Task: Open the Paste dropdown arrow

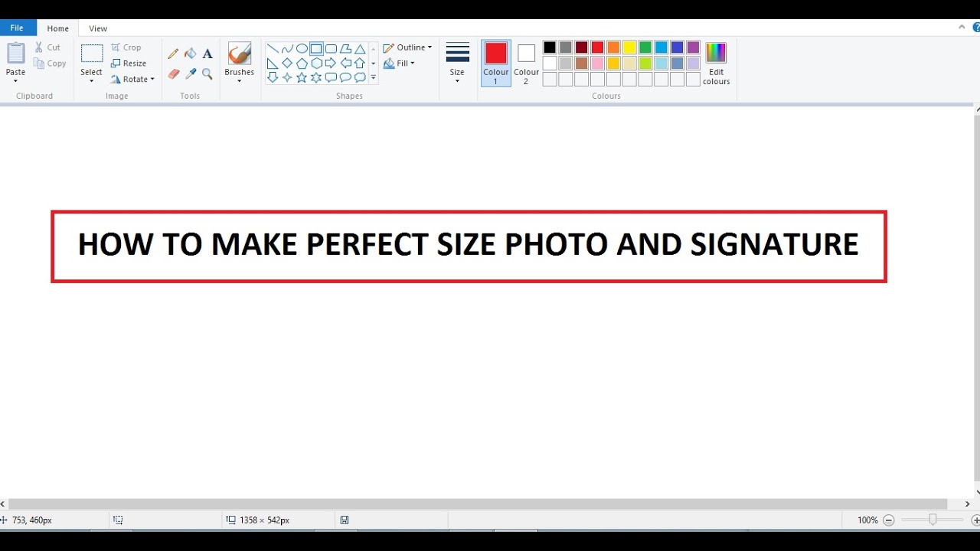Action: click(x=15, y=81)
